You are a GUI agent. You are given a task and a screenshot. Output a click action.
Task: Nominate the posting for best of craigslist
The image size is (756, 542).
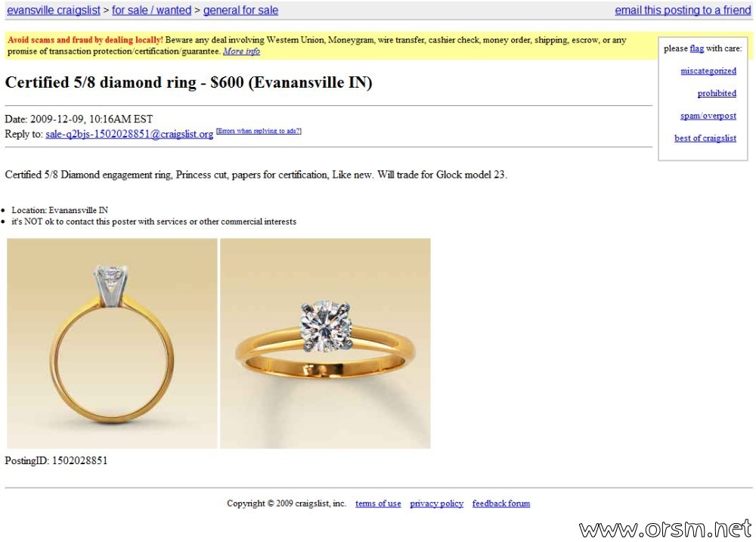(x=705, y=138)
